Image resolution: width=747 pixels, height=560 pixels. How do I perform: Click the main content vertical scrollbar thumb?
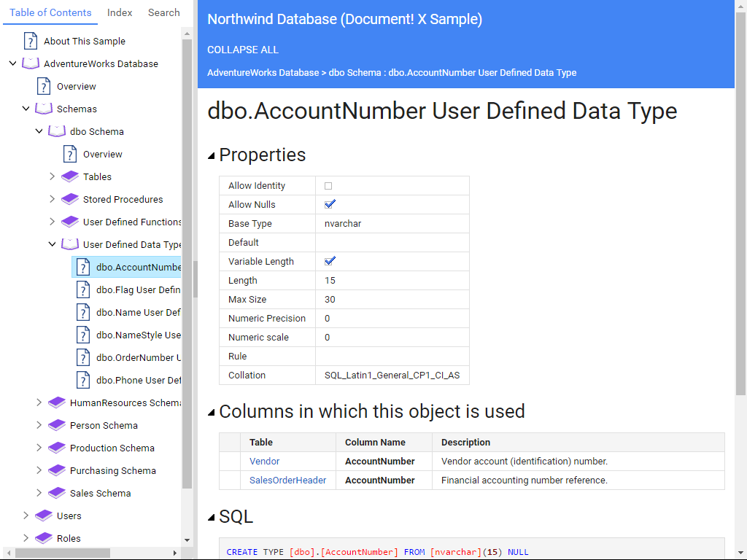(740, 204)
